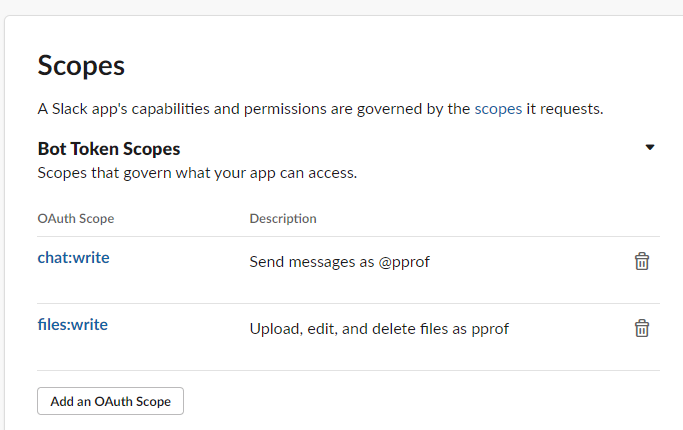The image size is (683, 430).
Task: Open the files:write scope link
Action: [72, 324]
